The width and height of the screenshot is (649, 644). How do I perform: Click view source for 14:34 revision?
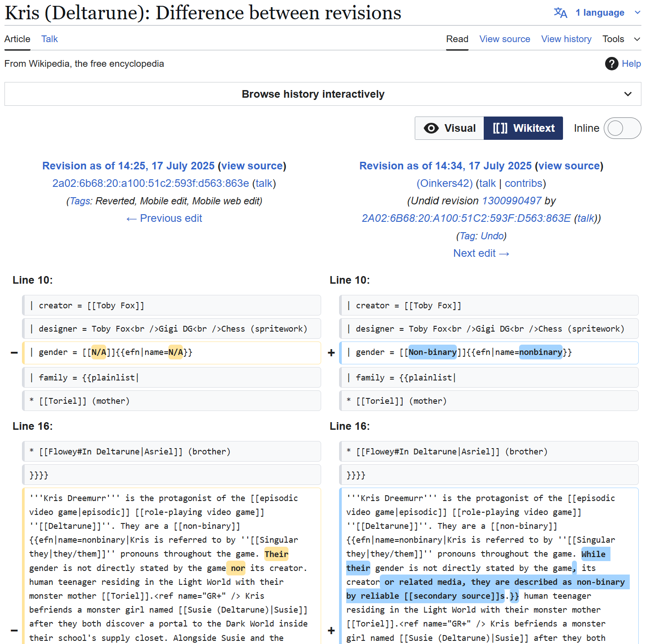[569, 166]
